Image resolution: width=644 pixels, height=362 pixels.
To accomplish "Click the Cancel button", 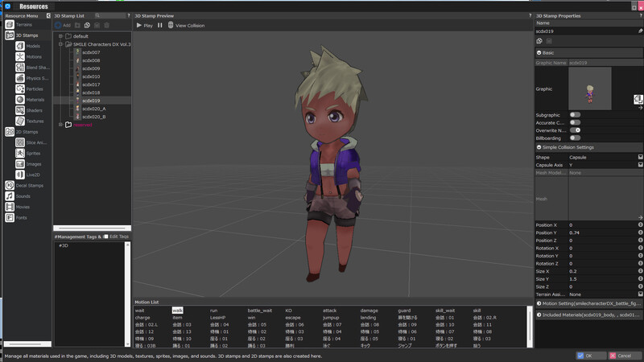I will click(624, 356).
